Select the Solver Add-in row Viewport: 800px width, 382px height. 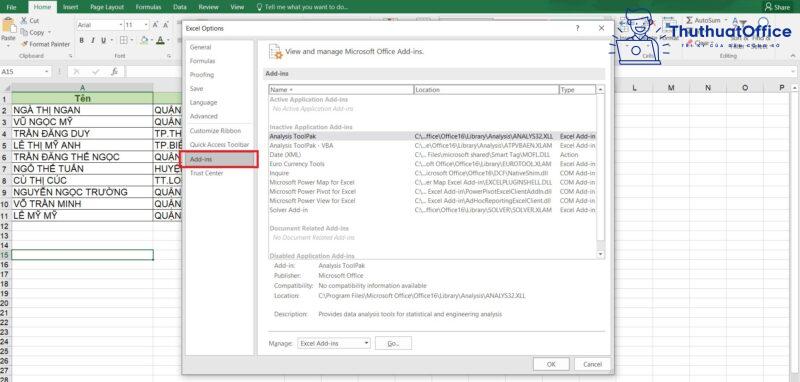click(x=432, y=210)
